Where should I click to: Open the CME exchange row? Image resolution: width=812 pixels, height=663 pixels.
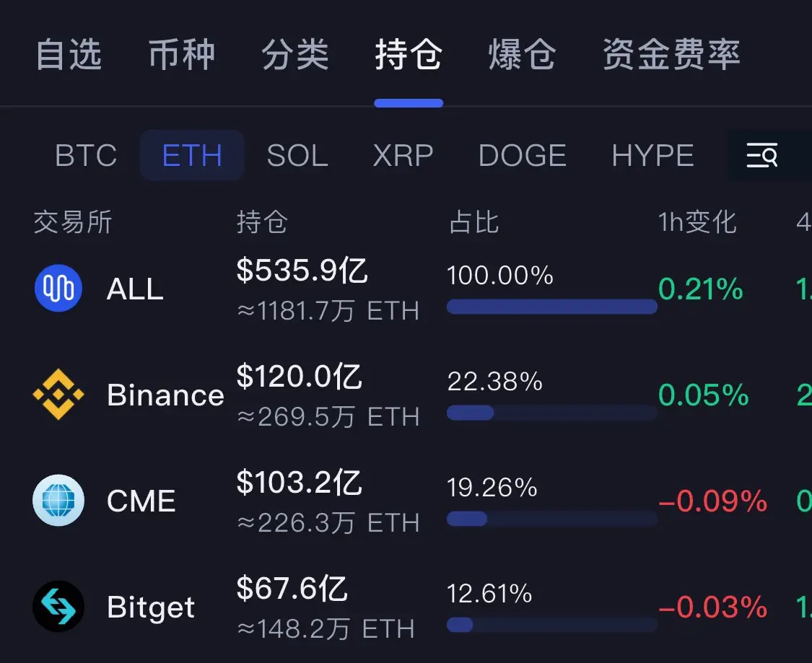406,501
